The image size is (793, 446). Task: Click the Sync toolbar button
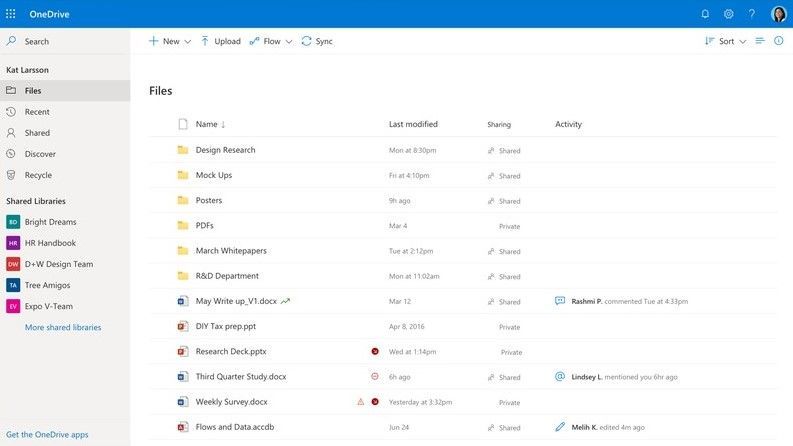[x=317, y=41]
